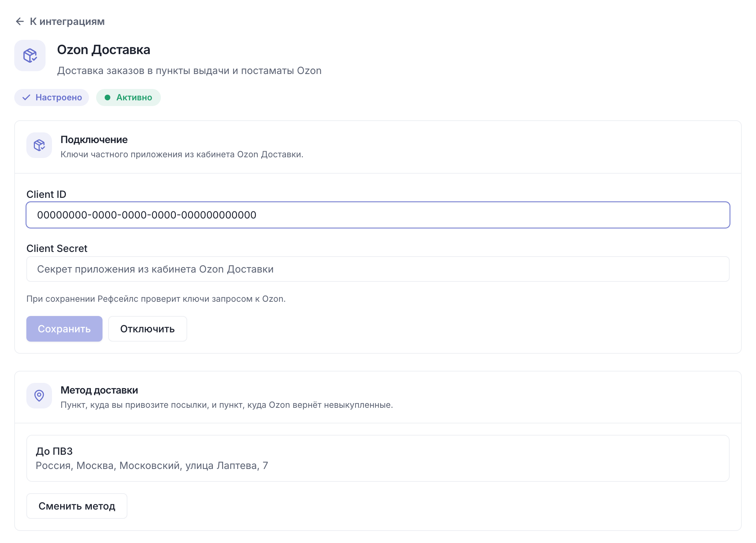Go back via the left arrow icon
Viewport: 756px width, 543px height.
coord(20,21)
